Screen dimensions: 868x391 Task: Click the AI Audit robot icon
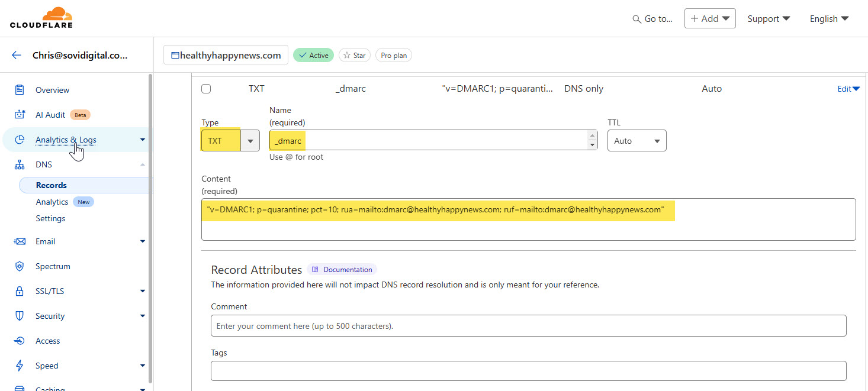click(x=20, y=115)
